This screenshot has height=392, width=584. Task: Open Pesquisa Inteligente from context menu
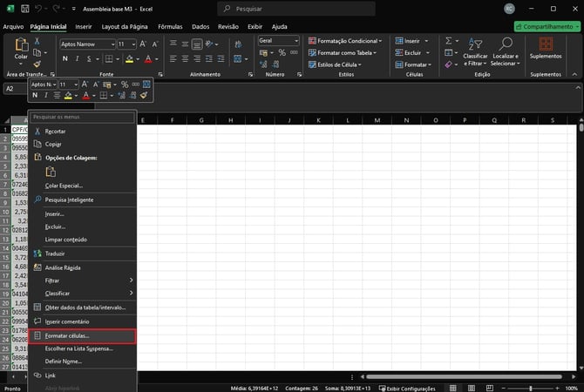click(x=69, y=199)
